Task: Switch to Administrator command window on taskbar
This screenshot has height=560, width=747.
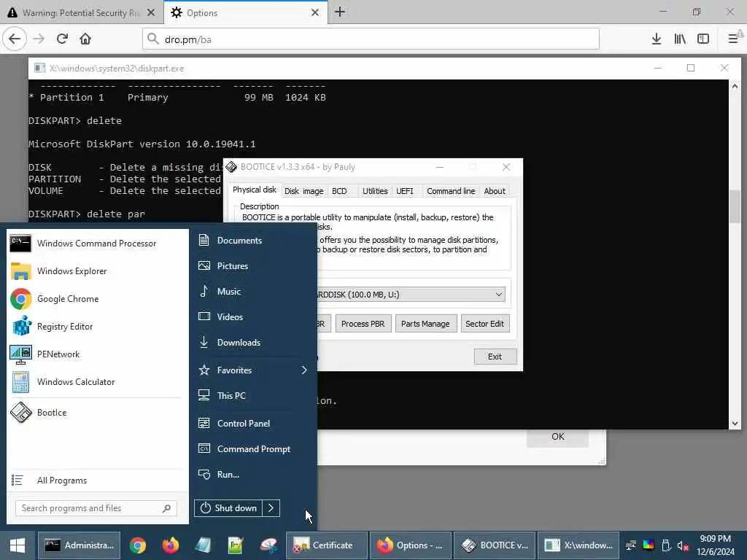Action: pyautogui.click(x=79, y=545)
